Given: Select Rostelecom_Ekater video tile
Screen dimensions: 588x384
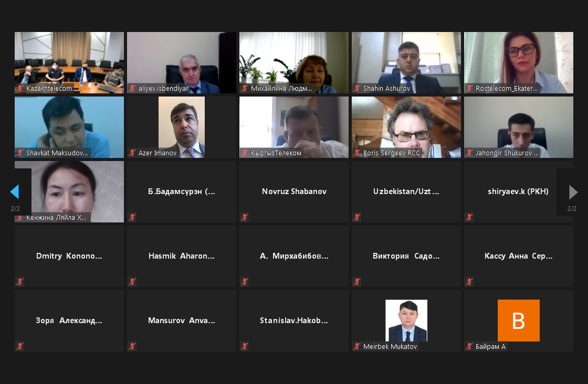Looking at the screenshot, I should point(519,62).
